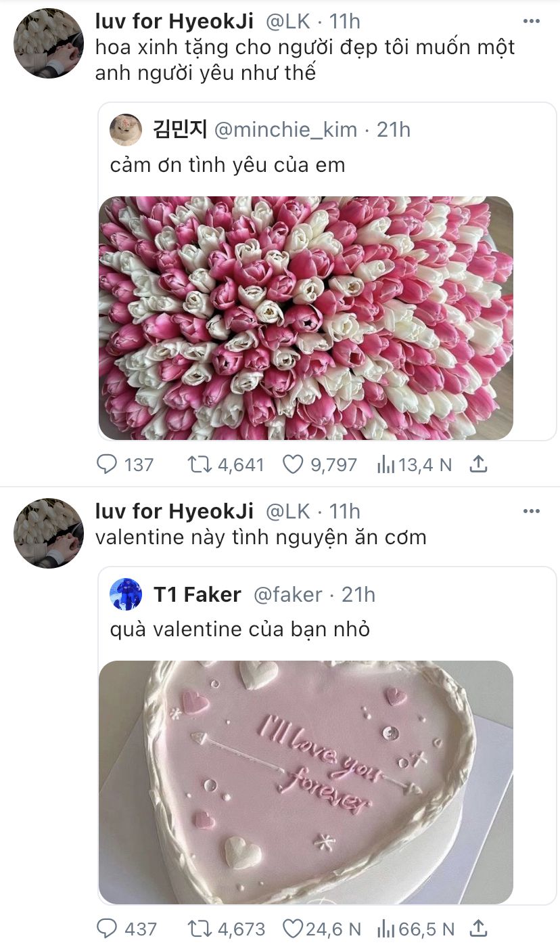Open luv for HyeokJi avatar on first tweet
The height and width of the screenshot is (949, 560).
coord(49,43)
